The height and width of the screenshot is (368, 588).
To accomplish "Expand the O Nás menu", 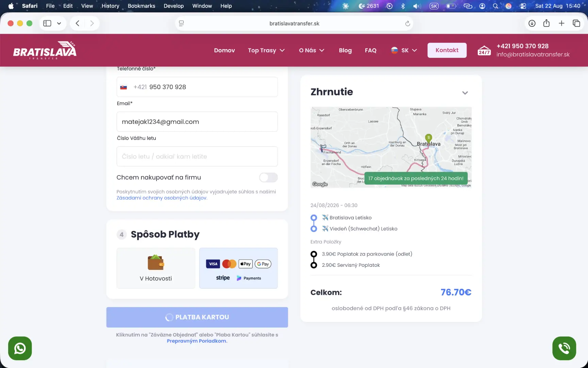I will point(312,50).
